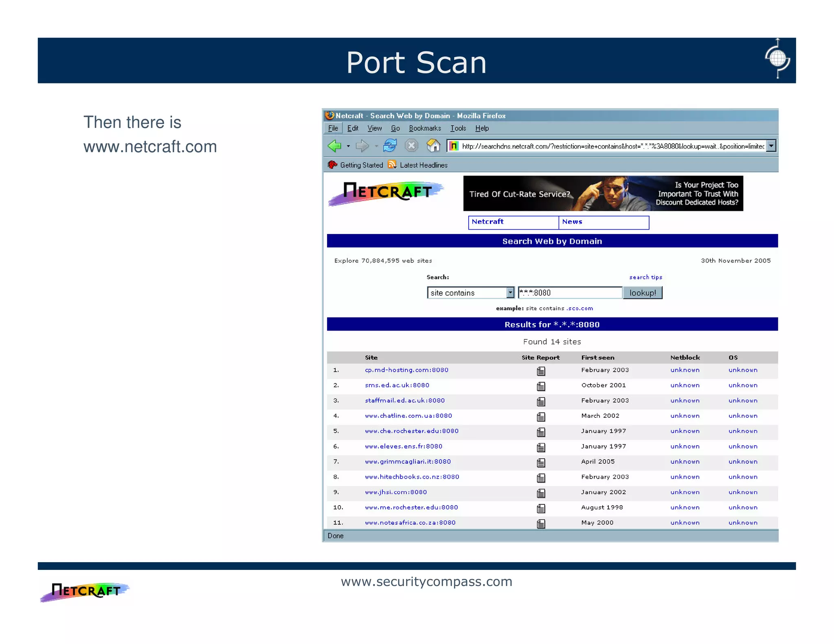Open the Tools menu
Viewport: 834px width, 644px height.
coord(458,128)
